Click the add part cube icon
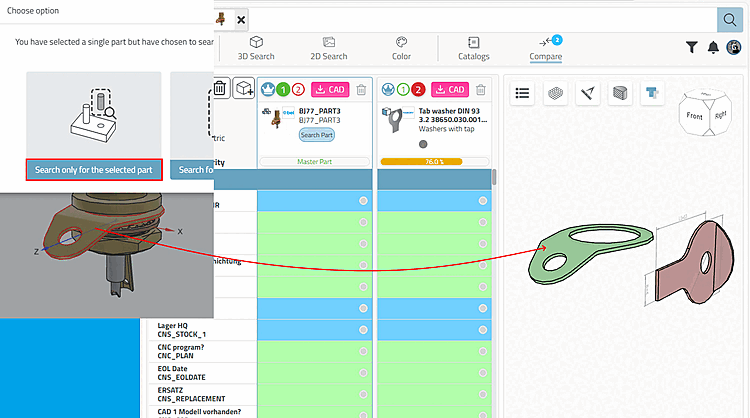 (244, 88)
